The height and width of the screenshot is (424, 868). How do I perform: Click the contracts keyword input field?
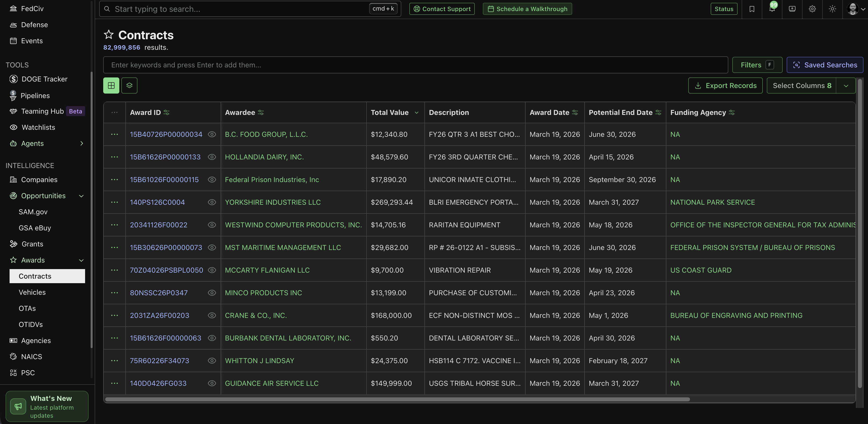415,65
